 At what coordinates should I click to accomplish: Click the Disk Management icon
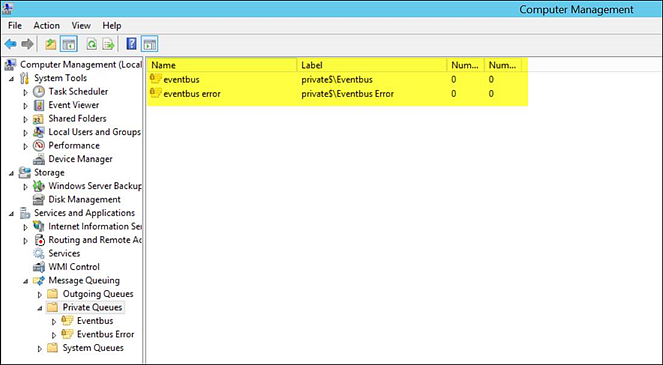[x=39, y=200]
